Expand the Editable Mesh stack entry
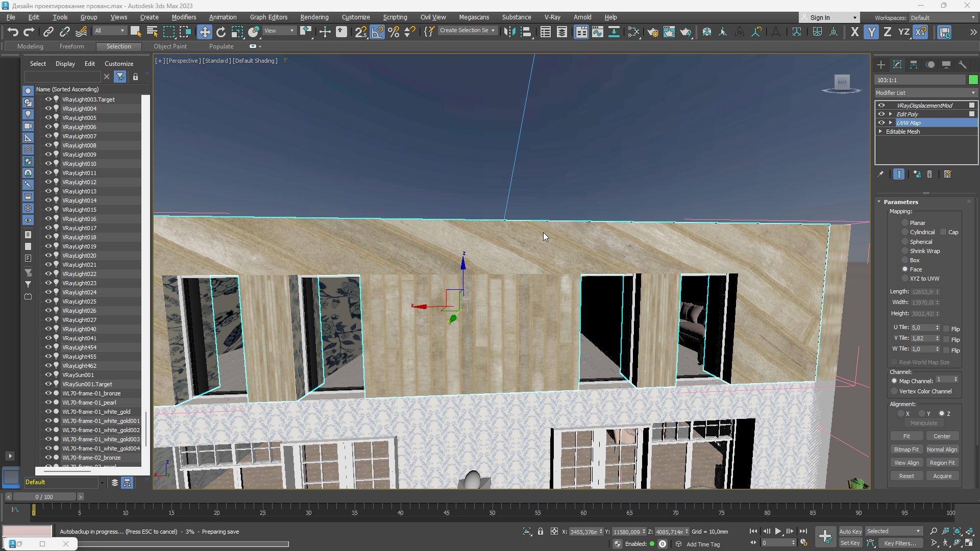This screenshot has height=551, width=980. coord(880,132)
